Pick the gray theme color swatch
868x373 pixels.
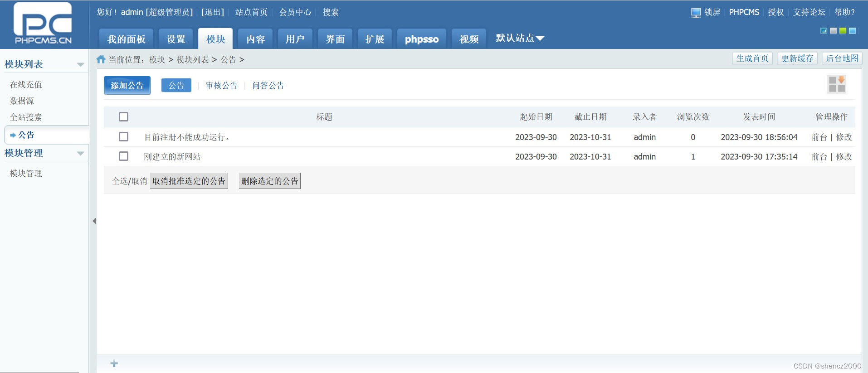(x=833, y=31)
